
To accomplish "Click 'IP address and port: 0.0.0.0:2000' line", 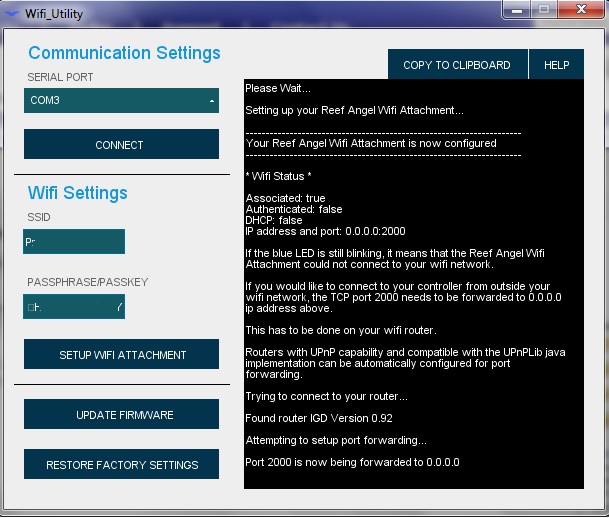I will (325, 231).
